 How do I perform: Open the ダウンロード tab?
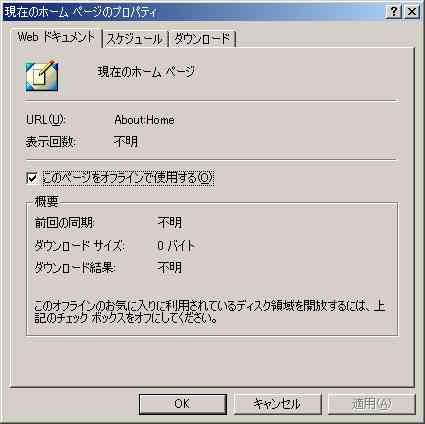(x=202, y=39)
